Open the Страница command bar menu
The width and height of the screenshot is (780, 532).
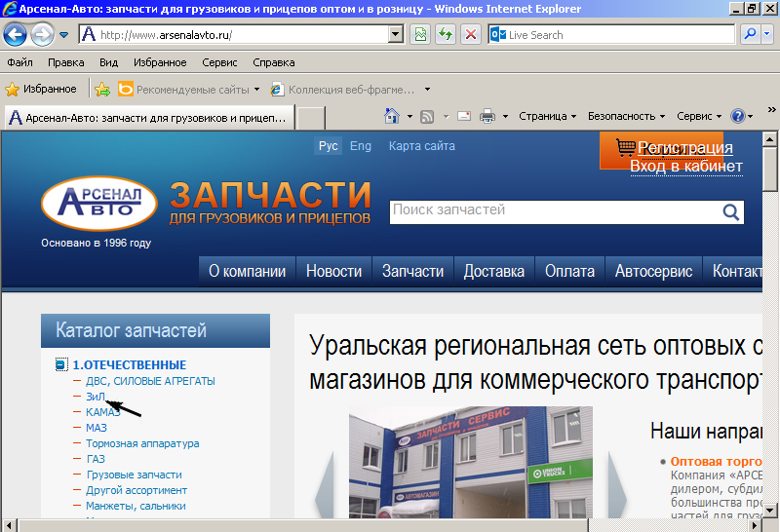pyautogui.click(x=547, y=116)
